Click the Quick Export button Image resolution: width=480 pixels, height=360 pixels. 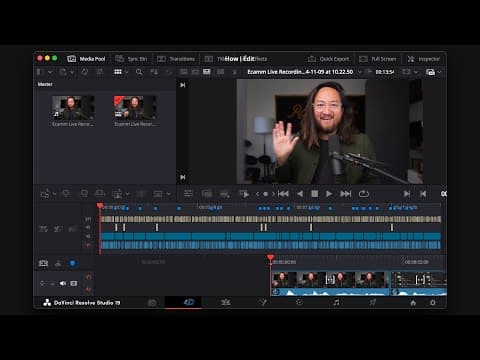click(328, 59)
